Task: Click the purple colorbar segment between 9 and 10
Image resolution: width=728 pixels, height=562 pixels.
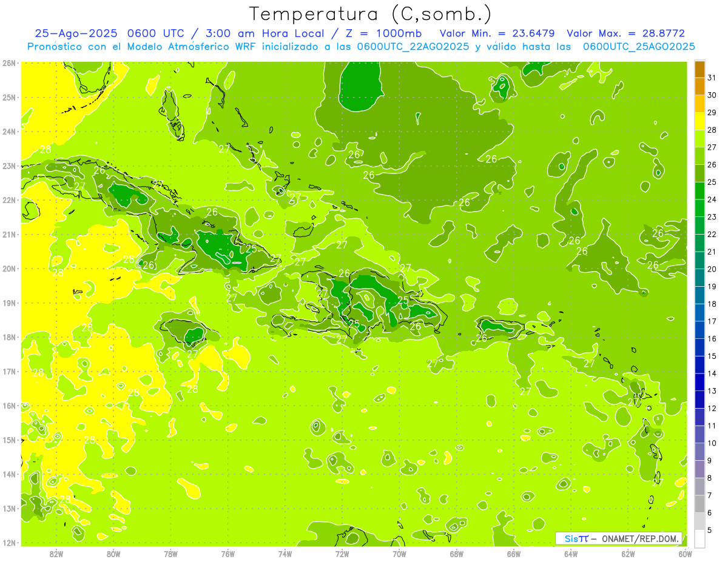Action: (699, 452)
